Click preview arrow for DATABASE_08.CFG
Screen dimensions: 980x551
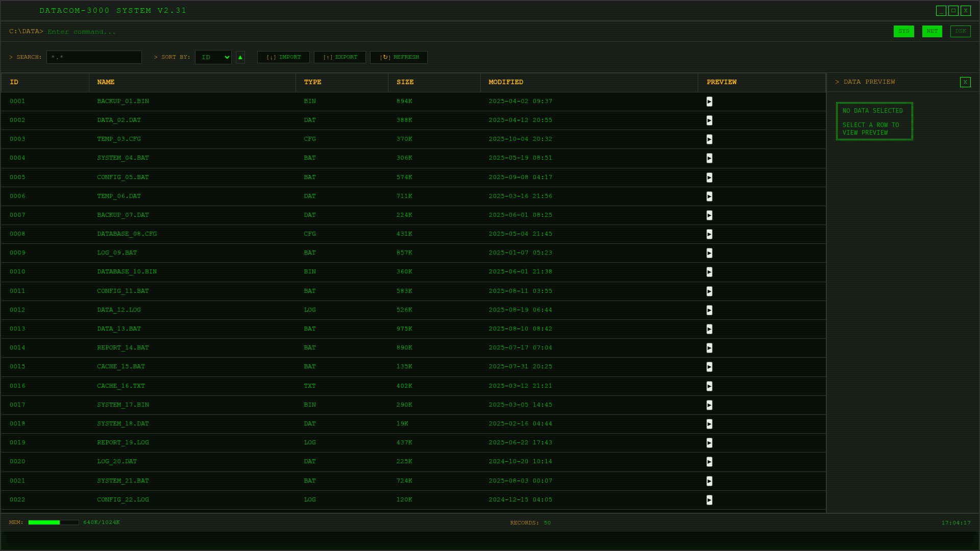click(709, 234)
